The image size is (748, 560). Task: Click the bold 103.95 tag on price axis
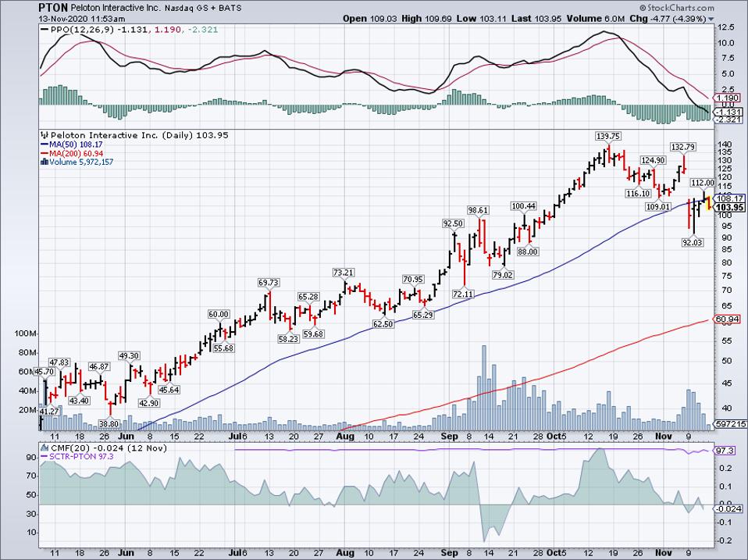pos(729,208)
